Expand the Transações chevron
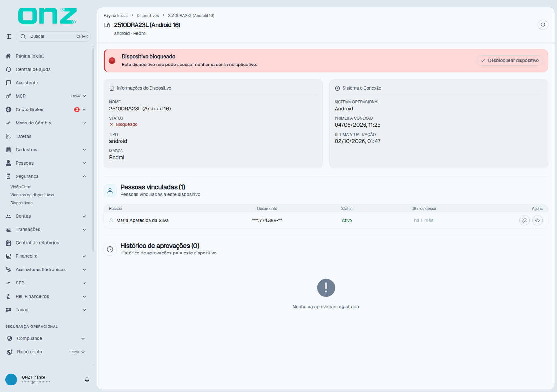557x392 pixels. pyautogui.click(x=84, y=230)
